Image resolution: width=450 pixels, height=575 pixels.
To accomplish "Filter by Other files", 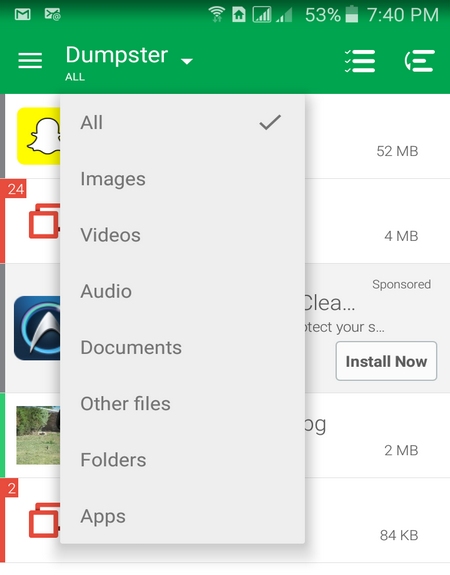I will 182,404.
